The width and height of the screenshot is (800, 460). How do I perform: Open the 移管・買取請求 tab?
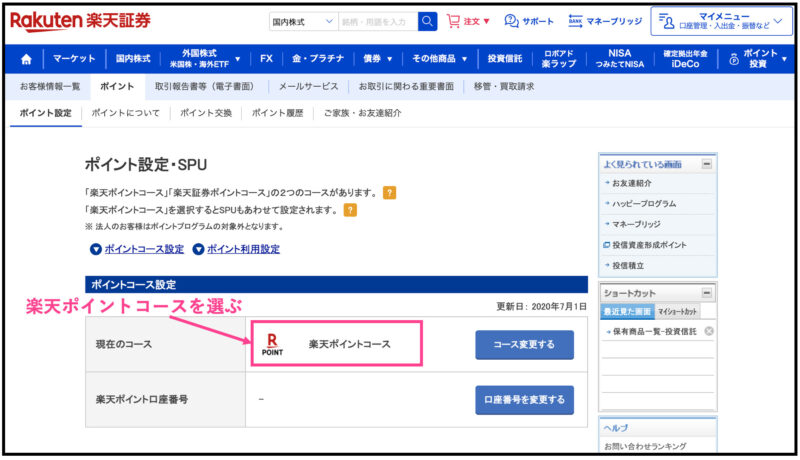pos(504,87)
